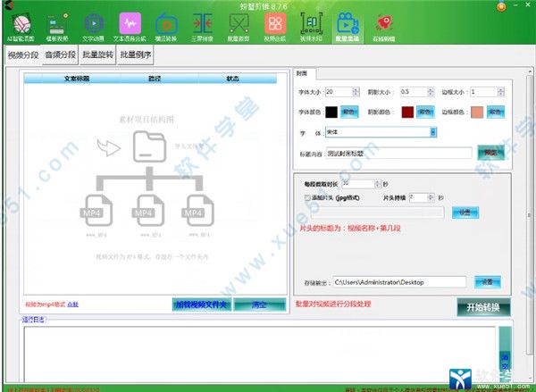Click 颜色 button next to border color

tap(496, 113)
